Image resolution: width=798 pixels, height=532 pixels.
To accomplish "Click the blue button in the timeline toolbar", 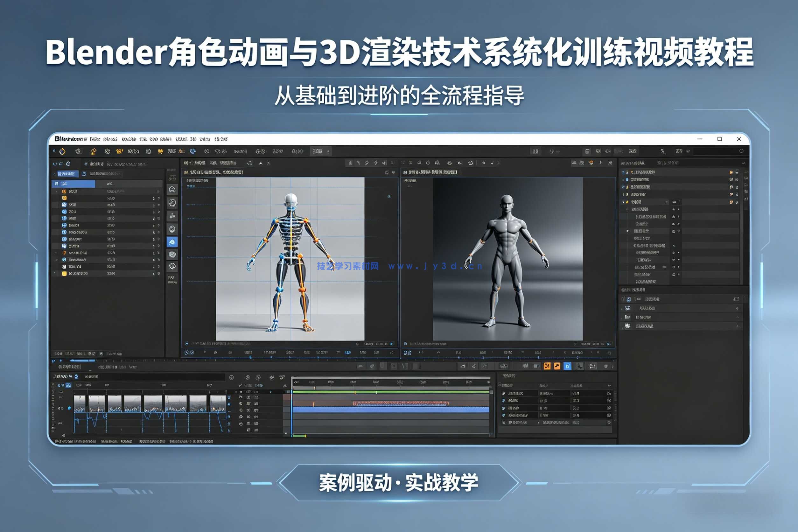I will tap(567, 366).
